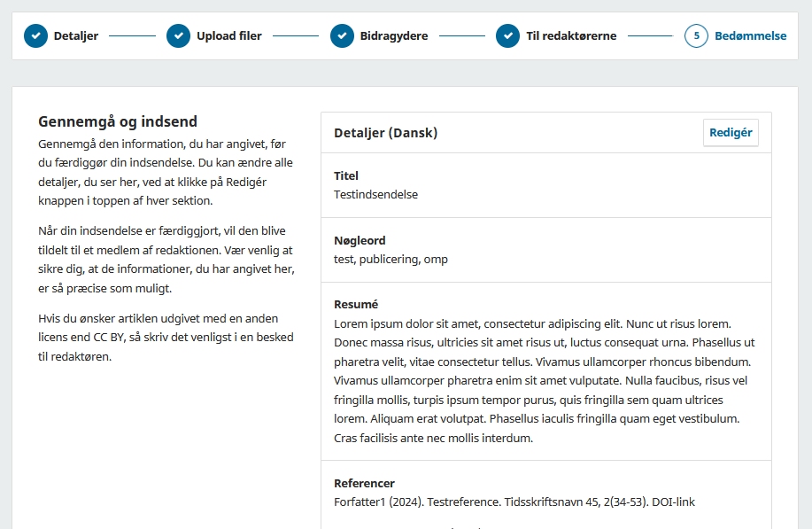812x529 pixels.
Task: Select the Til redaktørerne step label
Action: click(x=571, y=36)
